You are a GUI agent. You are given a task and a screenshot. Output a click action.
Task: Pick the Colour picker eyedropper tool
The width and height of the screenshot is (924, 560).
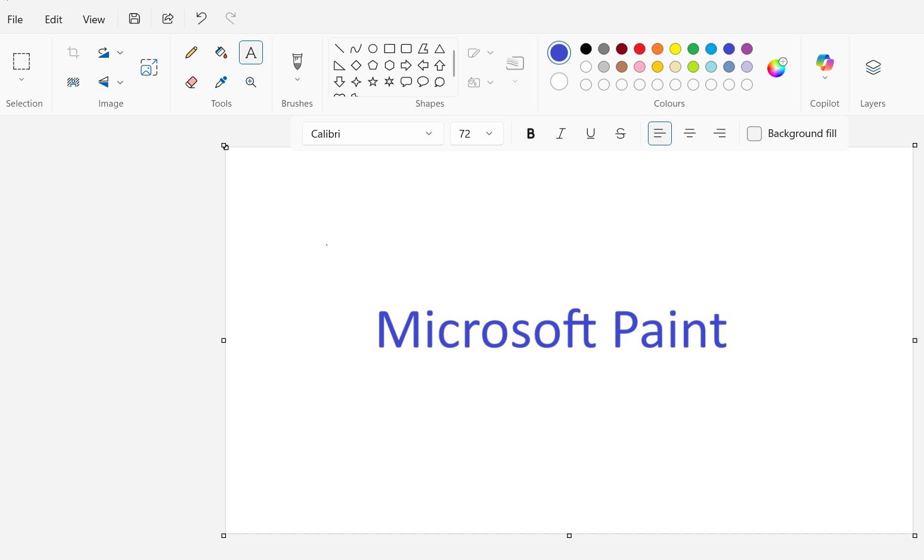tap(221, 82)
